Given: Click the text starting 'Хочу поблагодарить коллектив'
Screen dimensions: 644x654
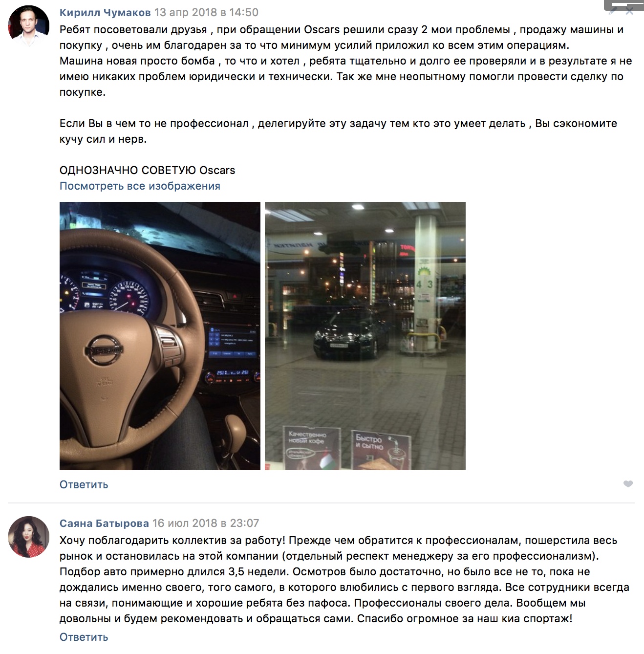Looking at the screenshot, I should click(x=344, y=579).
